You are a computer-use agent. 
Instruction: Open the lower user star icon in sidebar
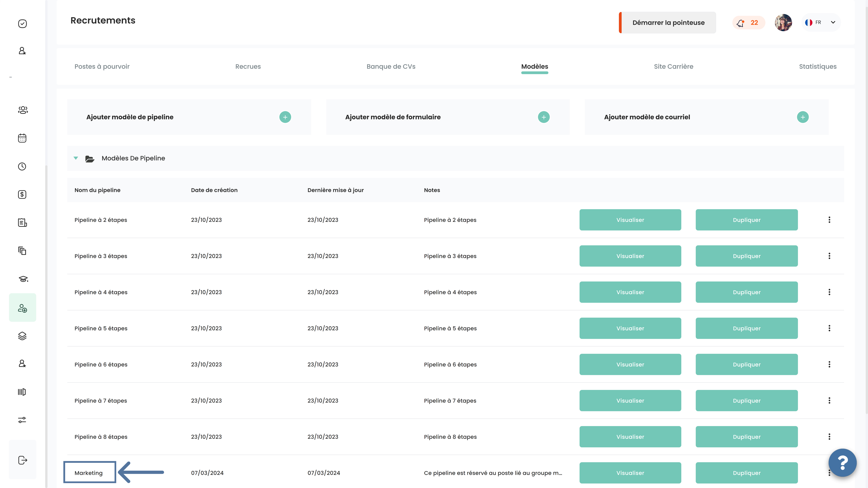[22, 364]
